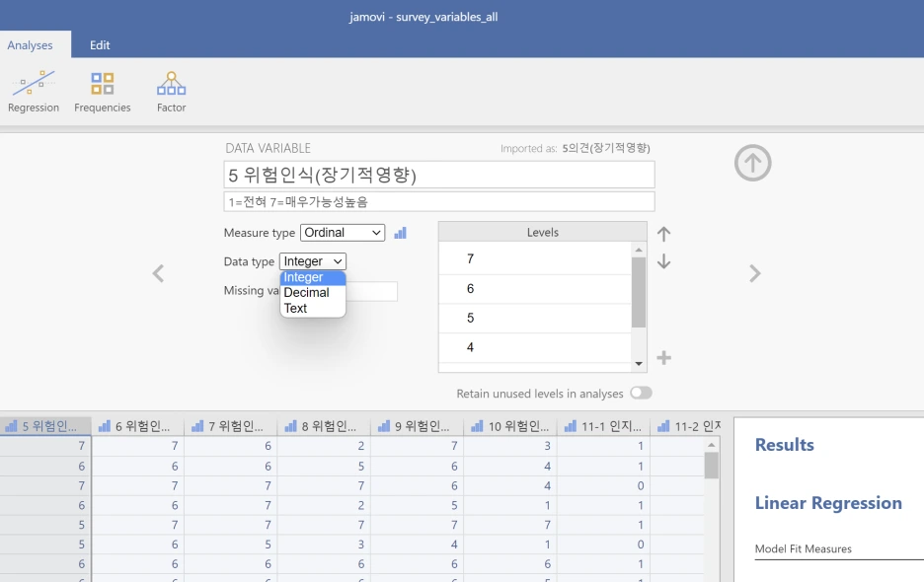The image size is (924, 582).
Task: Switch to the Edit tab
Action: [99, 44]
